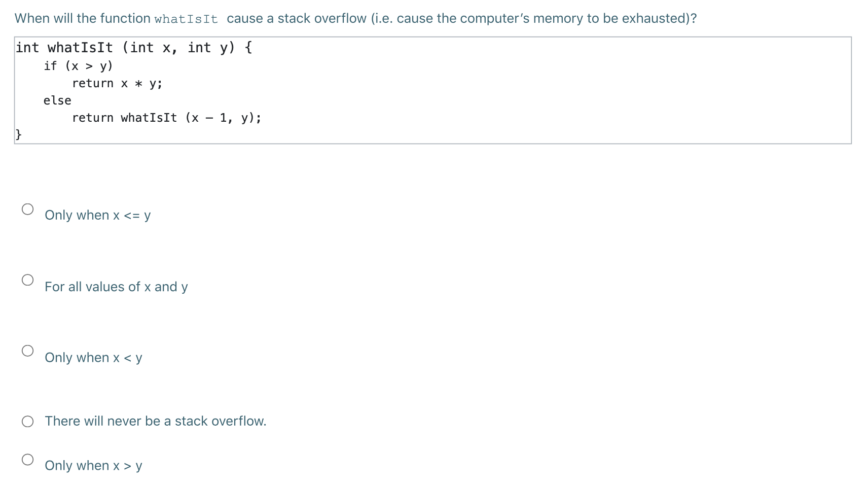The image size is (868, 485).
Task: Click the closing brace of the function
Action: tap(19, 134)
